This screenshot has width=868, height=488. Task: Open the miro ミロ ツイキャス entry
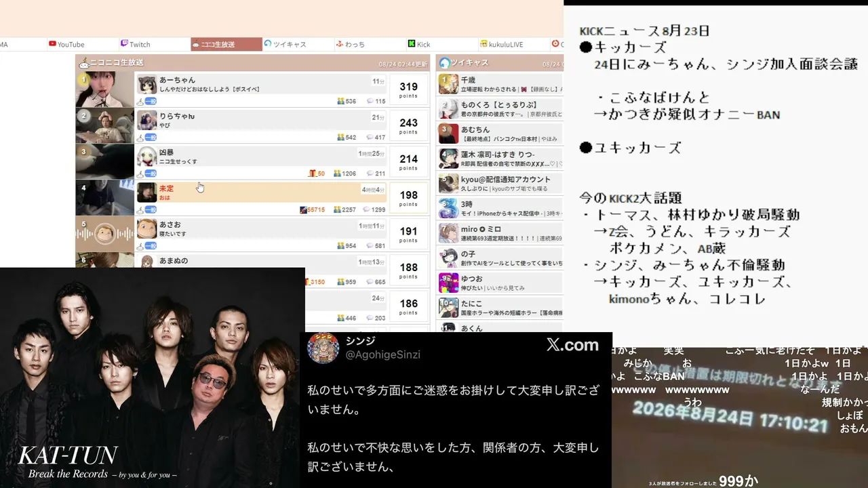click(500, 233)
